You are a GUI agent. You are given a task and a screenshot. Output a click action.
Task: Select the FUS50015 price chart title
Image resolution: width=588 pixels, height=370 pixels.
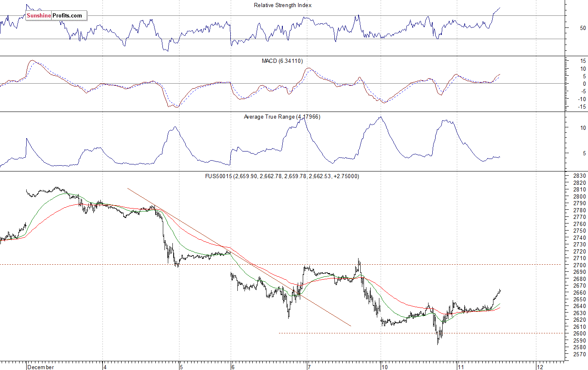point(282,176)
